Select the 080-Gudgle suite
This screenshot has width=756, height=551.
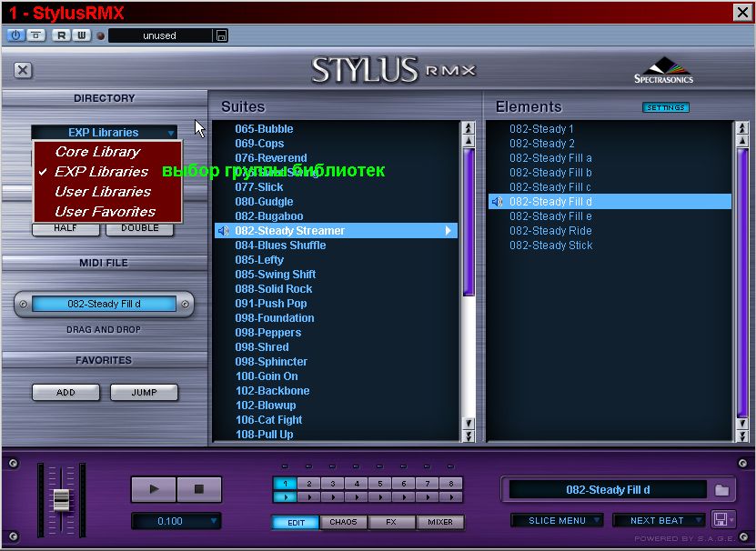(264, 202)
